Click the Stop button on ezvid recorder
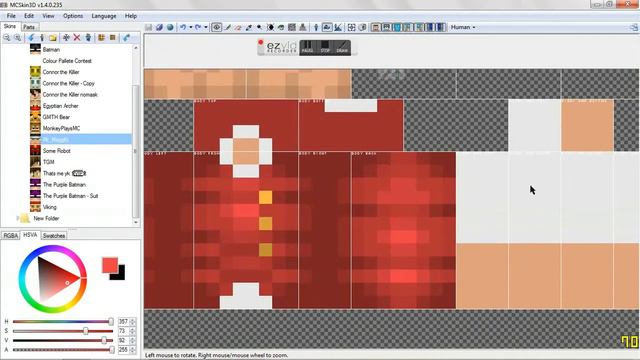 (x=325, y=47)
